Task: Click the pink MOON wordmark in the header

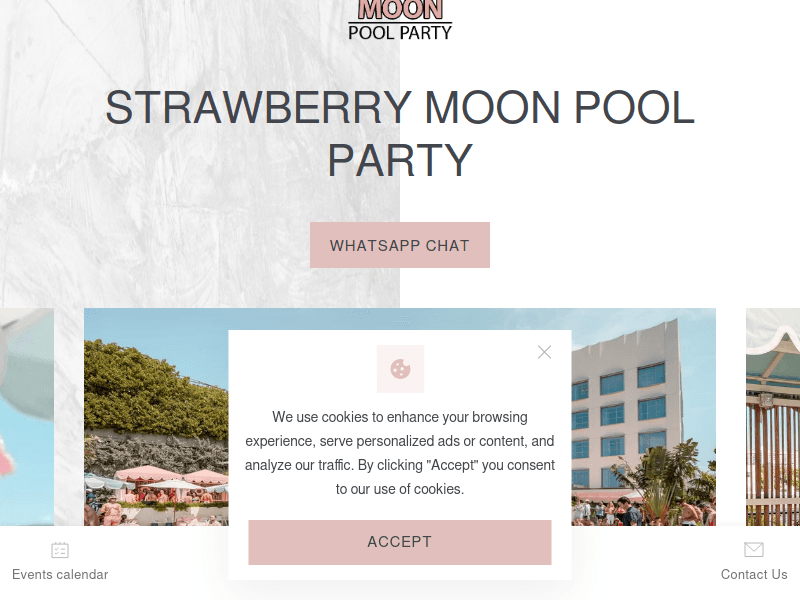Action: pos(399,8)
